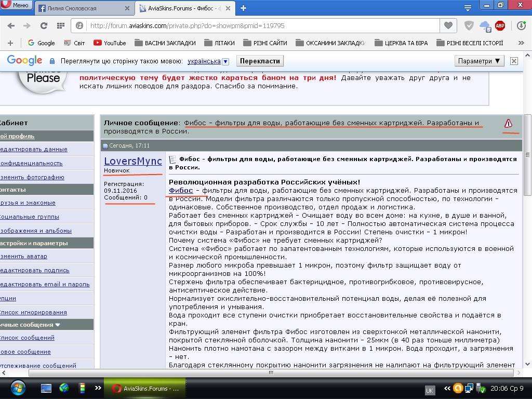Screen dimensions: 532x399
Task: Open the Opera Меню menu
Action: pos(16,5)
